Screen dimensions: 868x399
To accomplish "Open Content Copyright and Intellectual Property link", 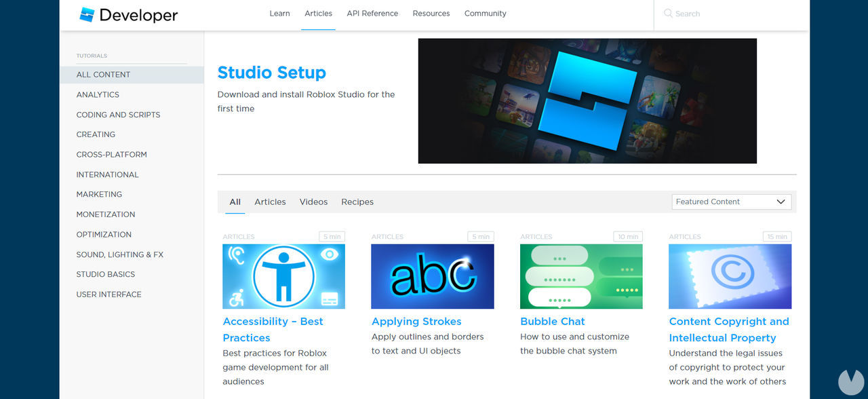I will [x=729, y=330].
